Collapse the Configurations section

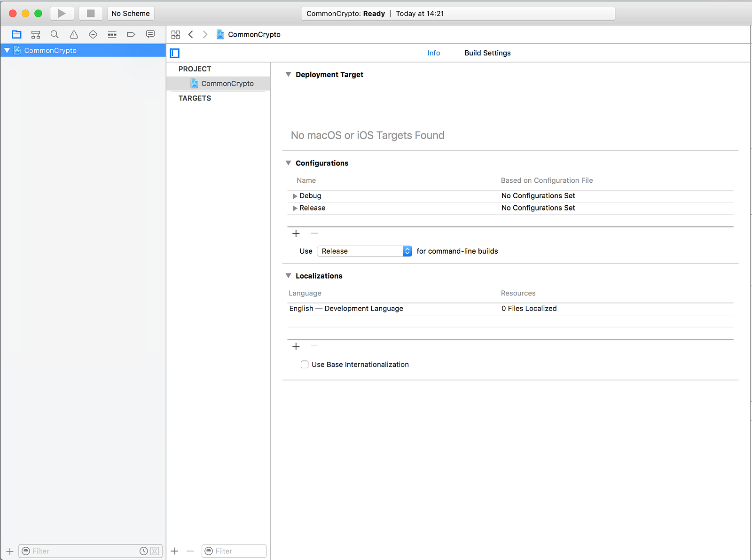pyautogui.click(x=289, y=163)
